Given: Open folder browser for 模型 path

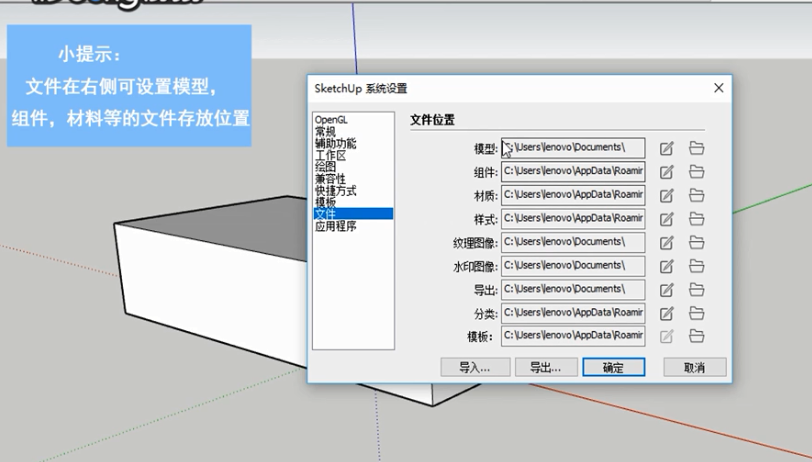Looking at the screenshot, I should point(697,148).
